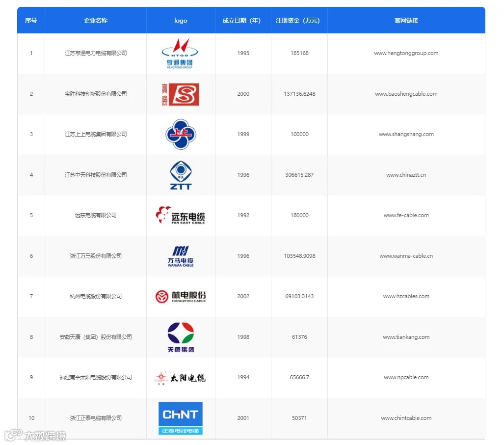This screenshot has width=504, height=445.
Task: Click founding year 1996 in Wanma row
Action: (x=243, y=256)
